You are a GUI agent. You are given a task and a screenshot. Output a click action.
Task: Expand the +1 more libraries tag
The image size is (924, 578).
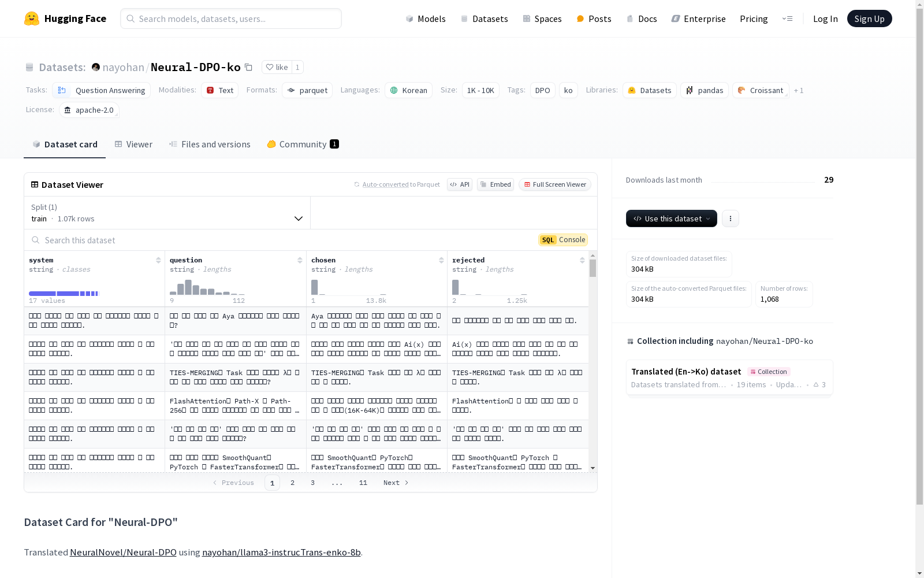[x=799, y=90]
